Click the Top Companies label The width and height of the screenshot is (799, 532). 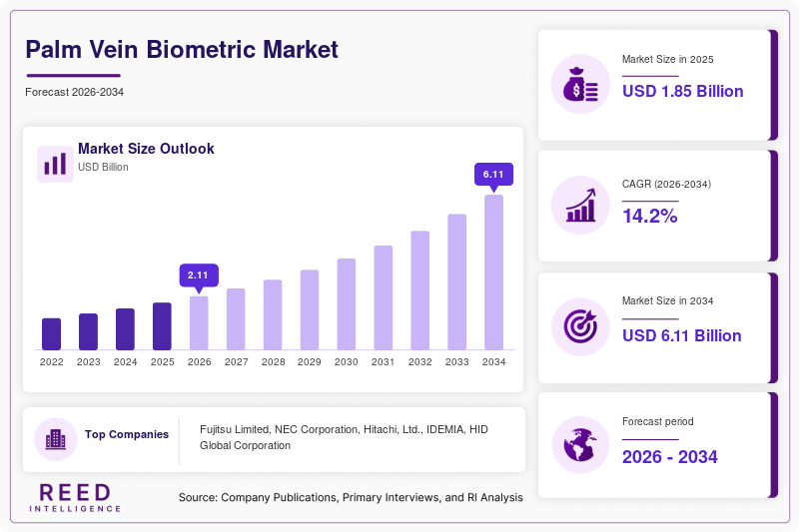(127, 434)
